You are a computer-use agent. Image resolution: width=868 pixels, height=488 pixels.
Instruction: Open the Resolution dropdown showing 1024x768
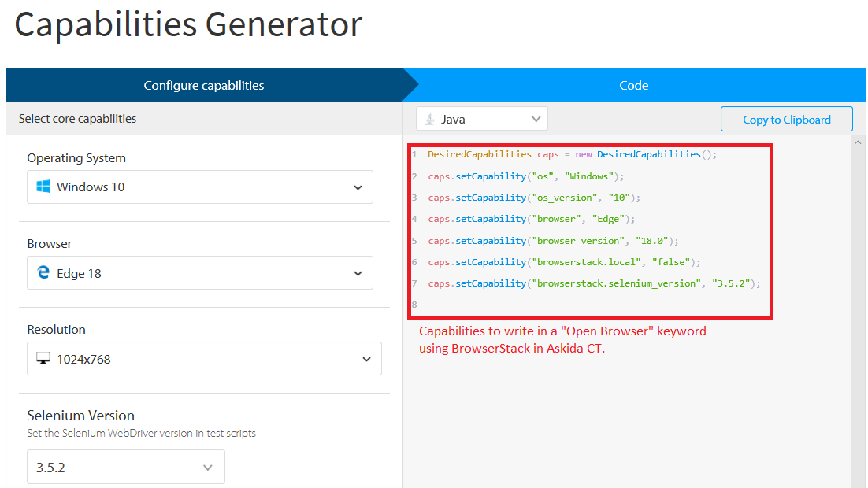coord(204,359)
